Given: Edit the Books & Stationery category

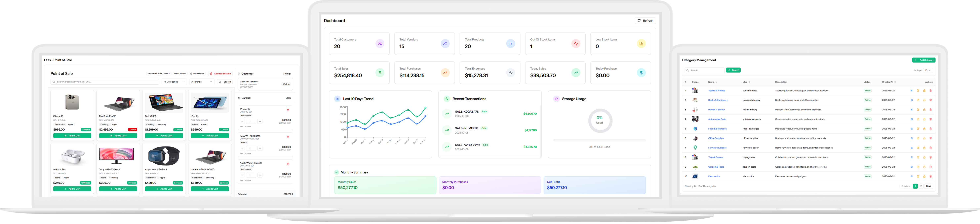Looking at the screenshot, I should [918, 100].
